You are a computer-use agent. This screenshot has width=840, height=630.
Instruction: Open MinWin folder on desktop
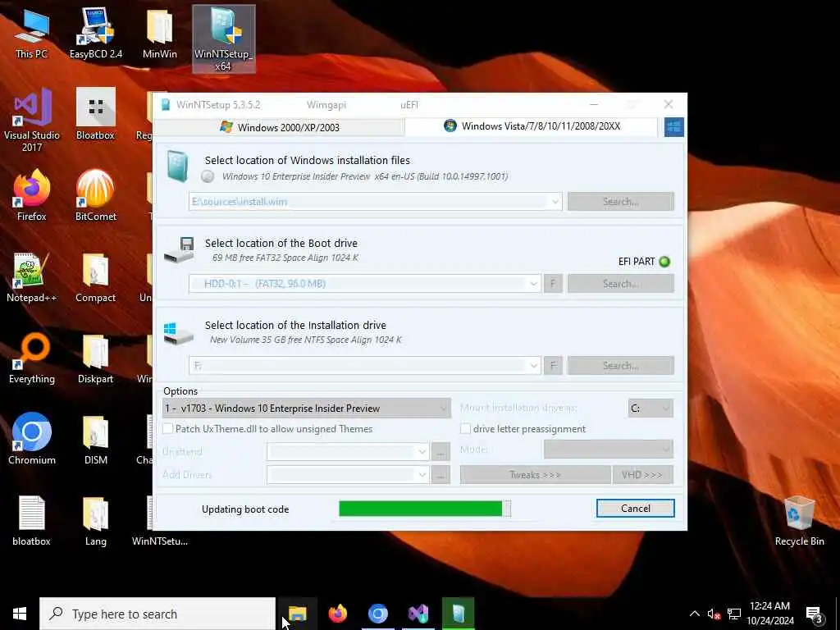[159, 34]
